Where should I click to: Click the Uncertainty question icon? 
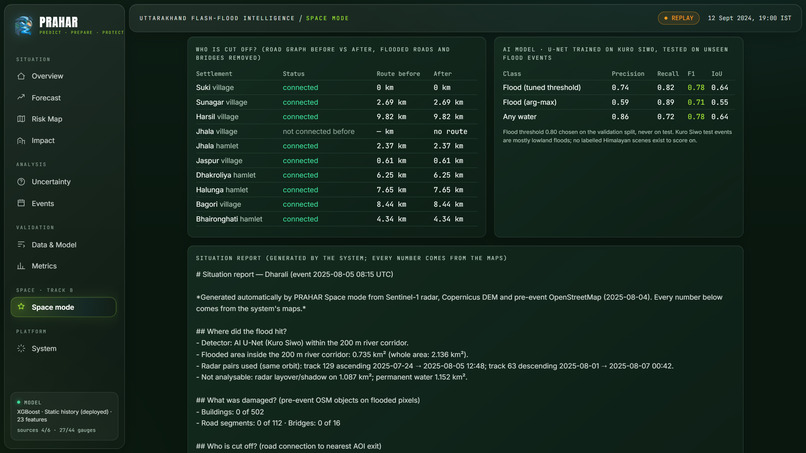[x=21, y=182]
